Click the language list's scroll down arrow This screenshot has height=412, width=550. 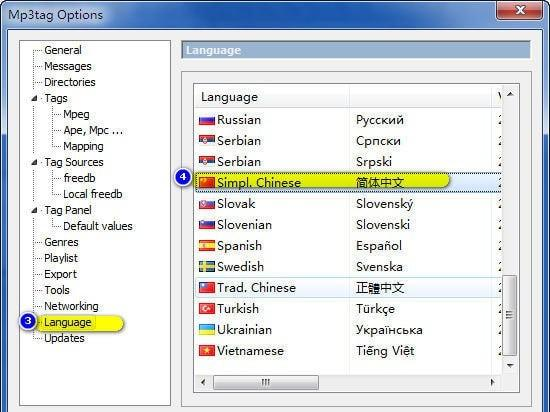tap(510, 366)
